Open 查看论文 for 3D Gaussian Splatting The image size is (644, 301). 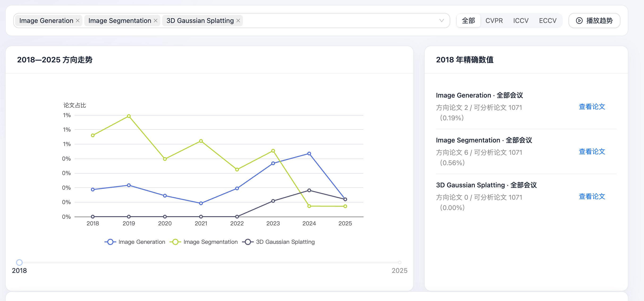click(x=592, y=196)
